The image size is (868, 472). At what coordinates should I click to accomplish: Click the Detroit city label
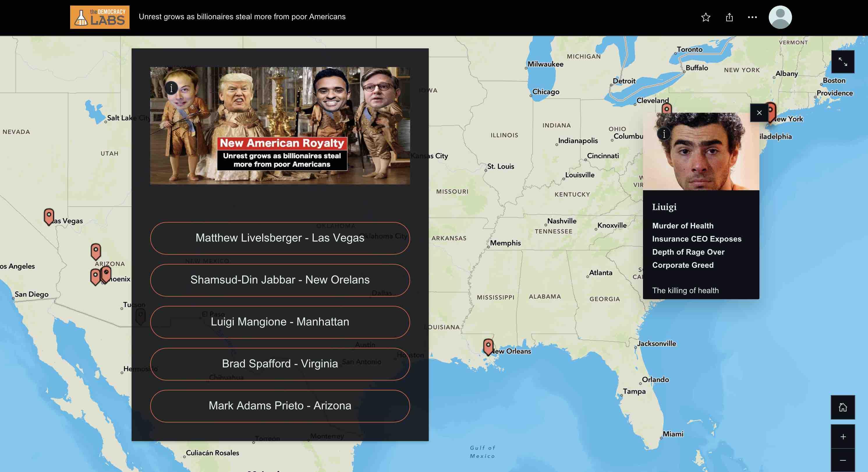624,81
